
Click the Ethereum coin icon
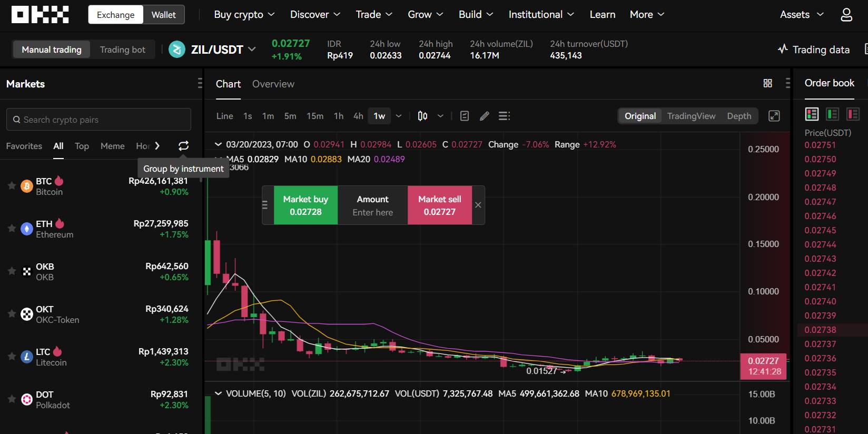(26, 229)
